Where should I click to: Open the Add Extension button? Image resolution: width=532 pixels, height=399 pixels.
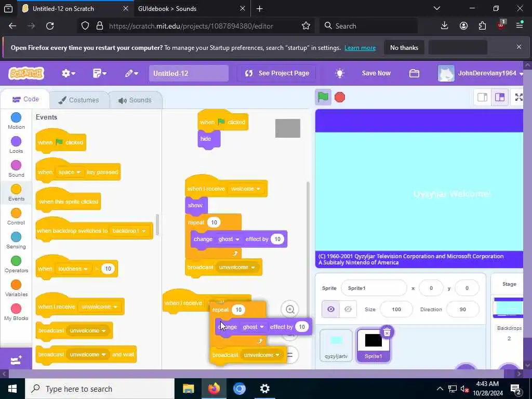click(16, 361)
